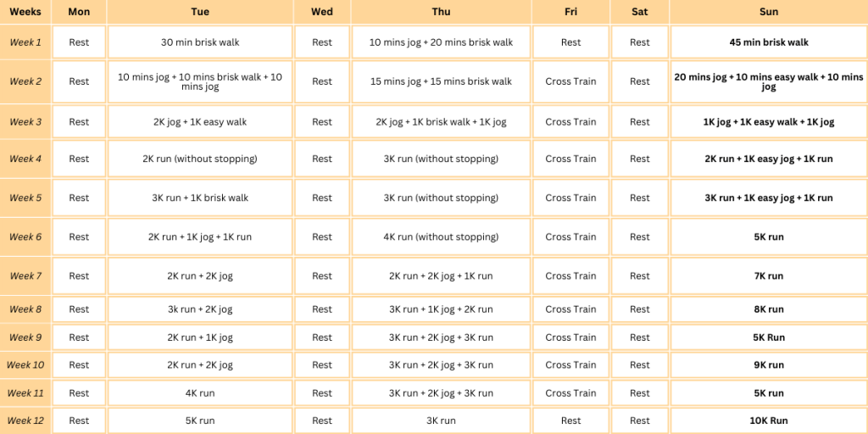Select the Week 1 row label
The height and width of the screenshot is (434, 868).
(25, 42)
